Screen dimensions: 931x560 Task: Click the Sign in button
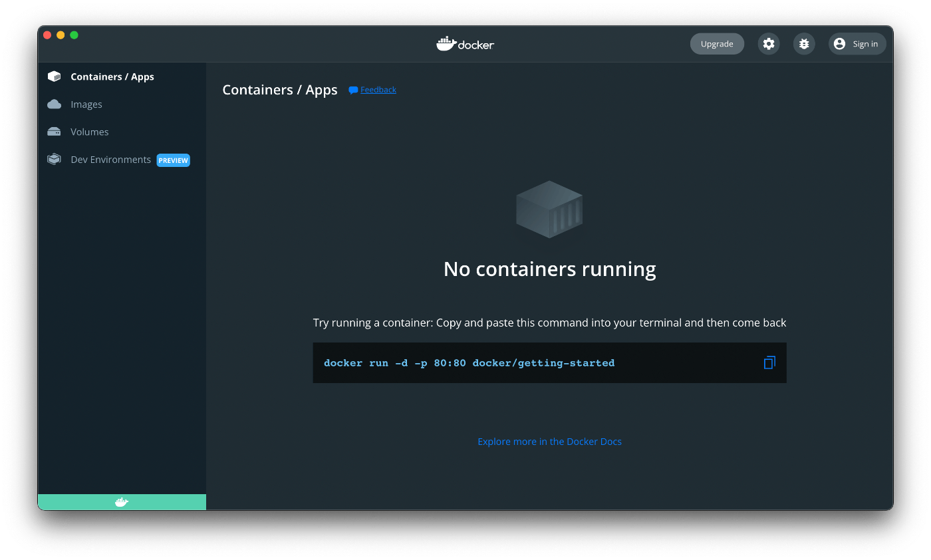(x=857, y=44)
